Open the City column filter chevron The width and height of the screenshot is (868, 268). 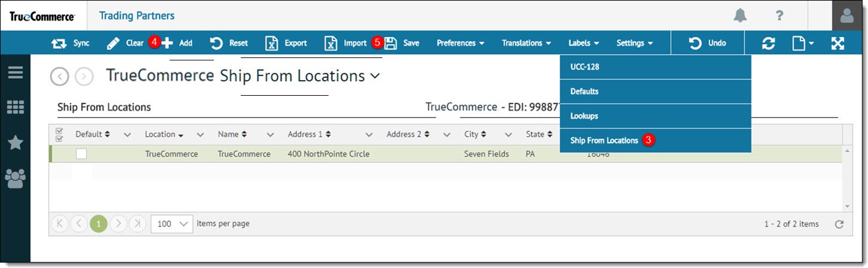[x=508, y=135]
